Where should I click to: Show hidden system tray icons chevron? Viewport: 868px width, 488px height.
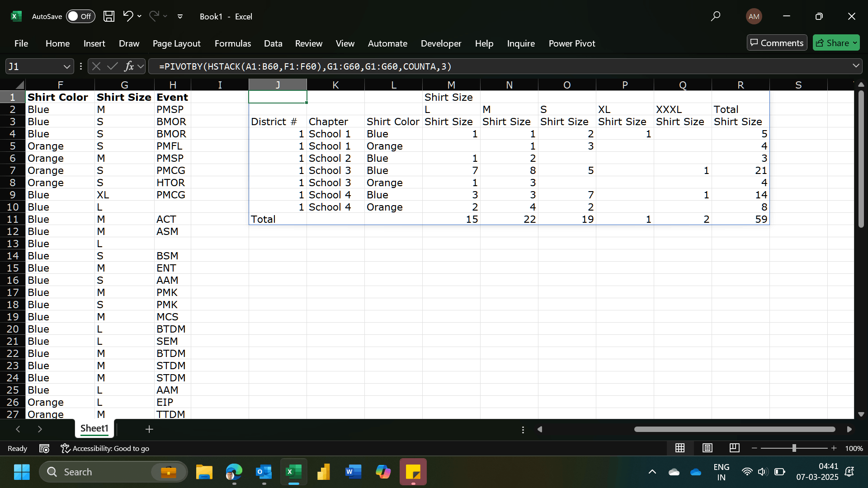point(652,472)
